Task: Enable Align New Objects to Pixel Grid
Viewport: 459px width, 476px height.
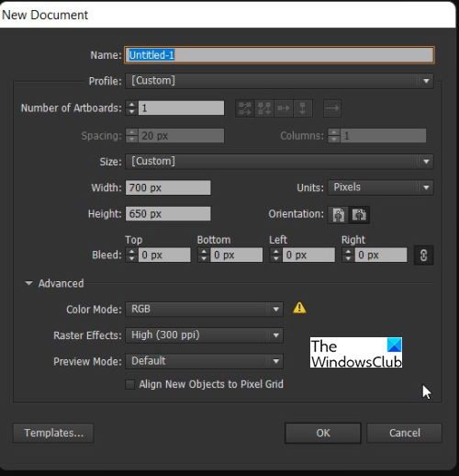Action: click(x=129, y=384)
